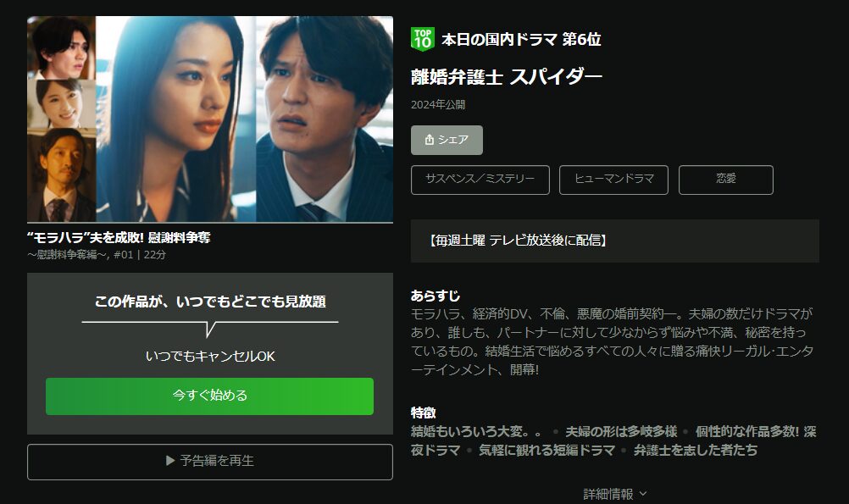Click the 弁護士を志した者たち feature link
Screen dimensions: 849x504
[x=696, y=450]
